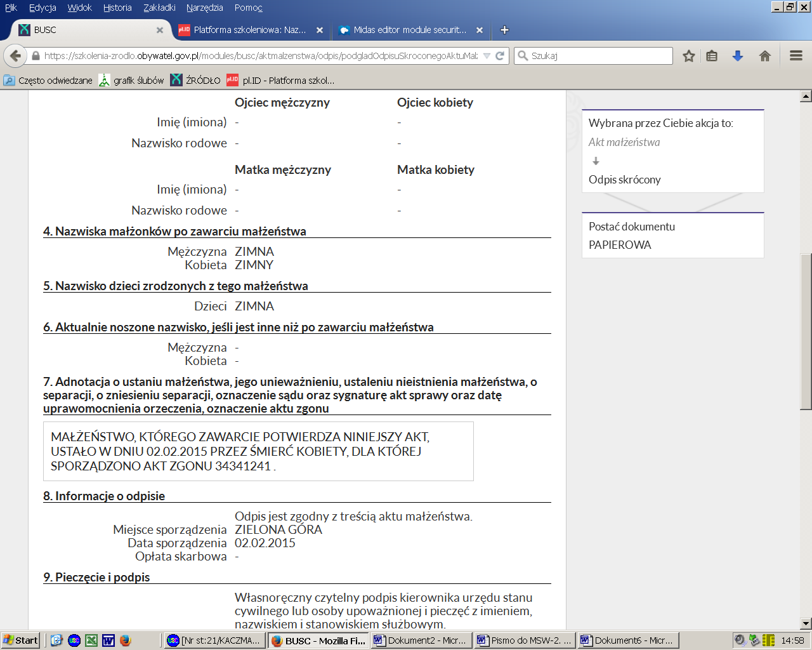812x650 pixels.
Task: Click the vertical scrollbar down arrow
Action: [x=806, y=624]
